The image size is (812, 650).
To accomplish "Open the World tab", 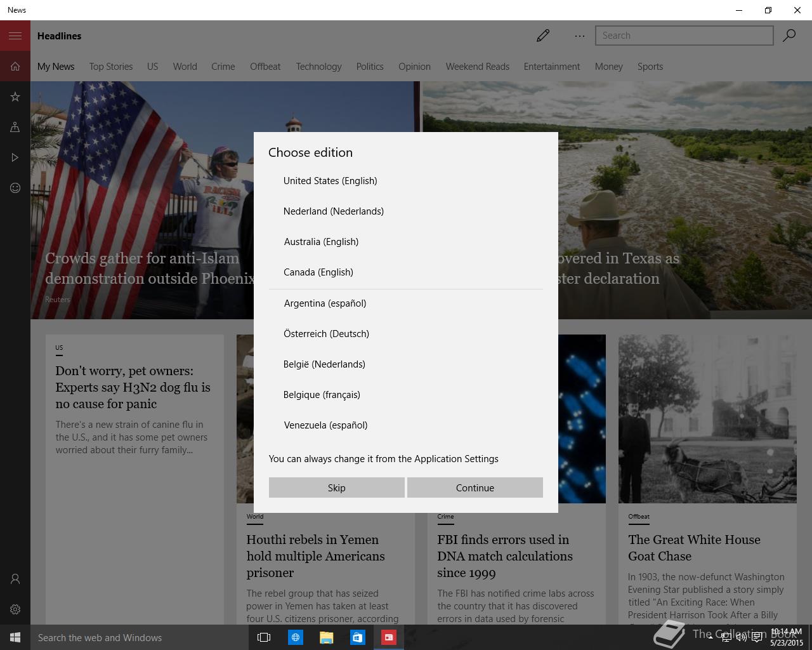I will pos(185,67).
